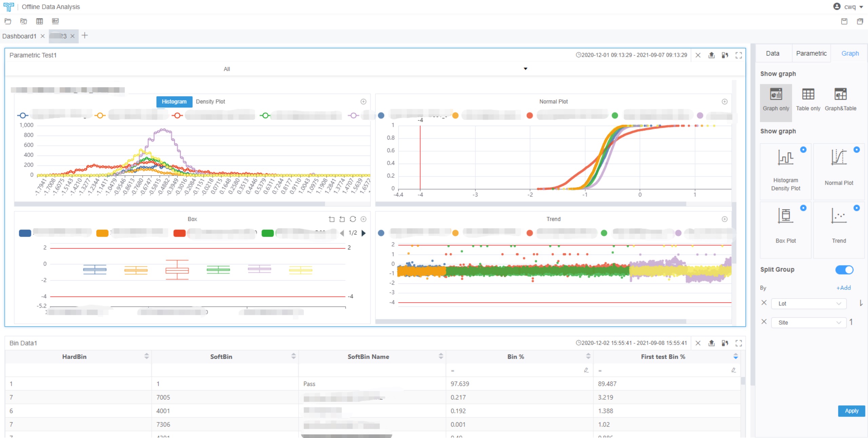Toggle the Split Group switch

pos(844,270)
